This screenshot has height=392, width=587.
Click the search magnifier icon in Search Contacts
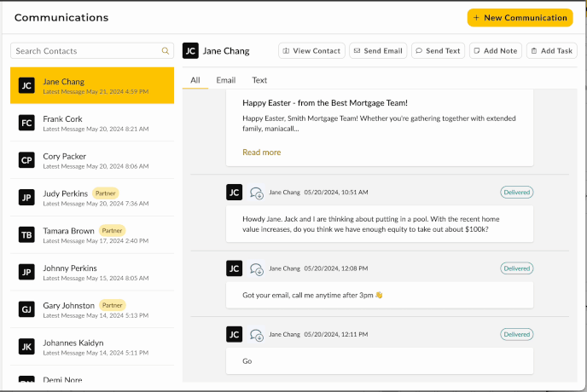pos(166,51)
